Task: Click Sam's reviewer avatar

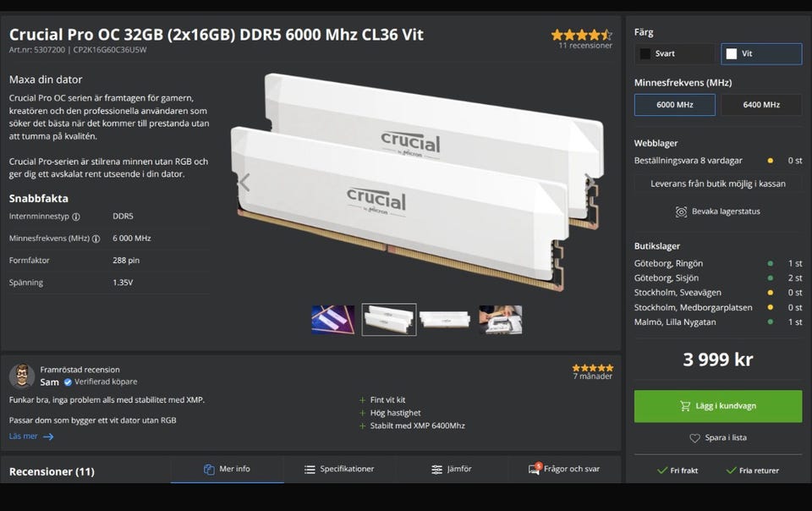Action: (x=22, y=376)
